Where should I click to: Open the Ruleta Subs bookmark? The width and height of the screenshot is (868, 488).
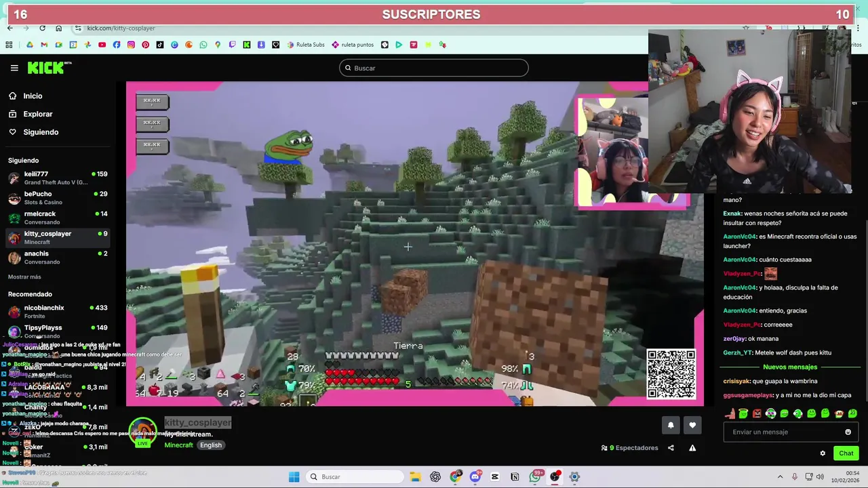(306, 45)
